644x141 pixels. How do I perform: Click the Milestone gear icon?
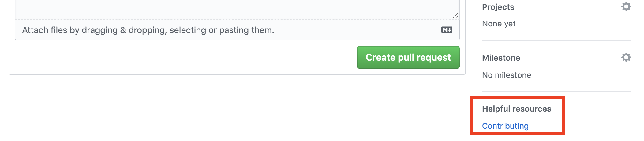click(x=626, y=57)
